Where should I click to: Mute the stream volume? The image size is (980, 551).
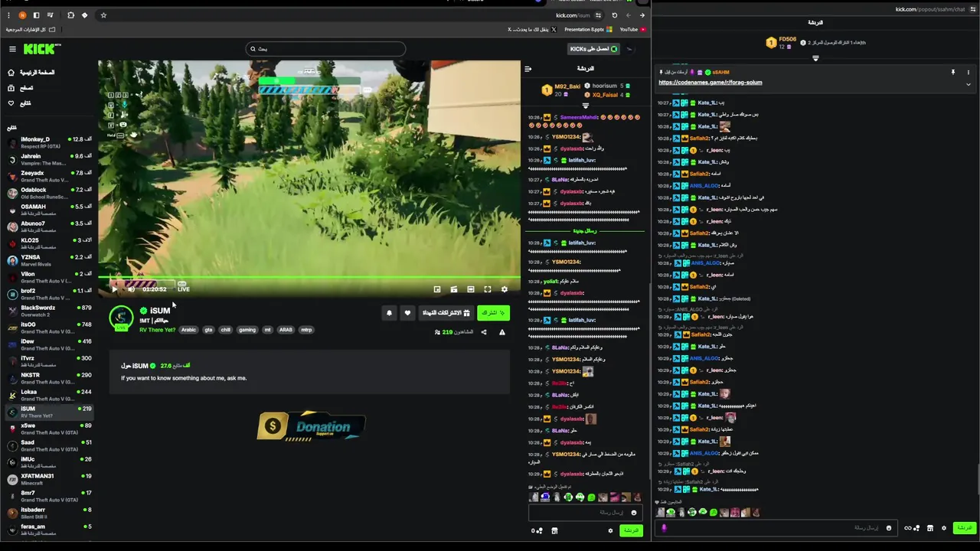pos(131,289)
